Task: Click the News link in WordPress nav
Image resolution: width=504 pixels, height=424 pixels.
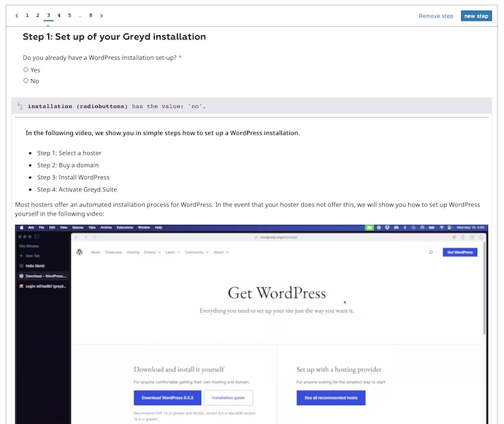Action: click(x=96, y=252)
